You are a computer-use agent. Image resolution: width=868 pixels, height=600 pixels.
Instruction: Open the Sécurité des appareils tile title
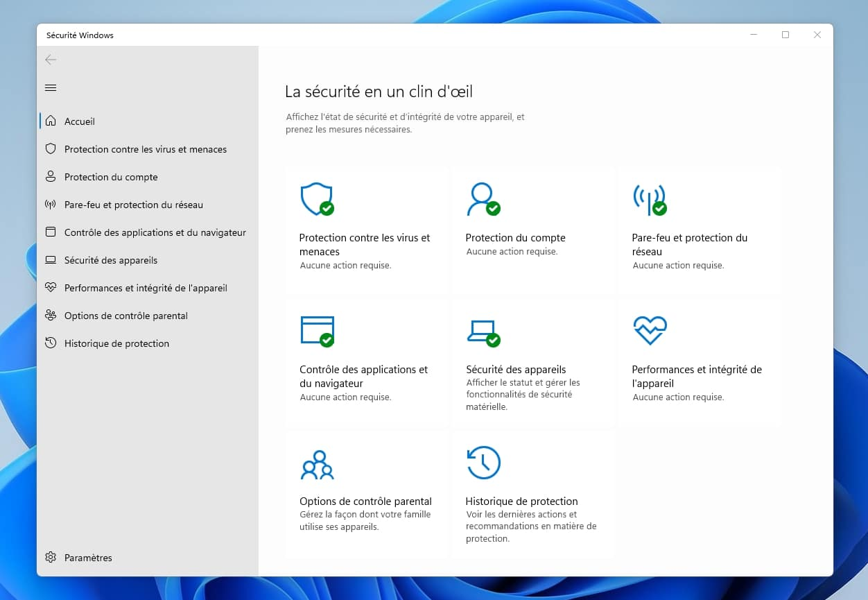(516, 369)
